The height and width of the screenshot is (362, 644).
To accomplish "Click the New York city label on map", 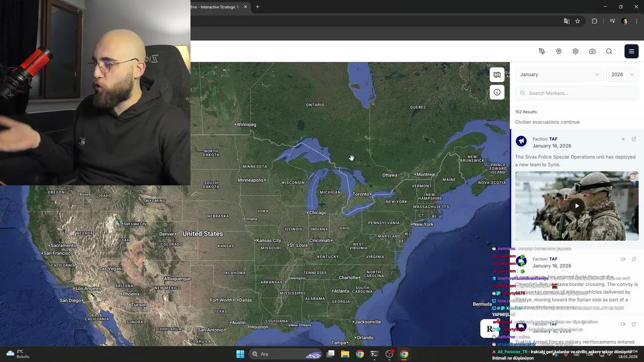I will tap(423, 224).
